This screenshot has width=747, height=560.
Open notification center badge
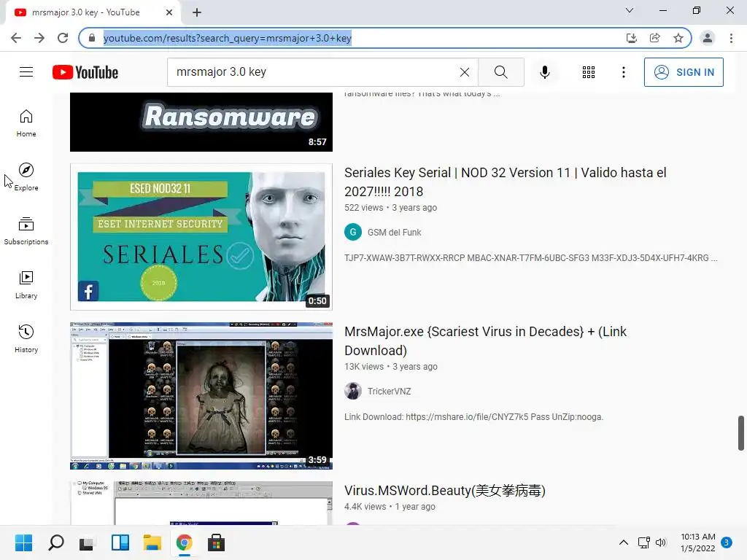[x=726, y=542]
